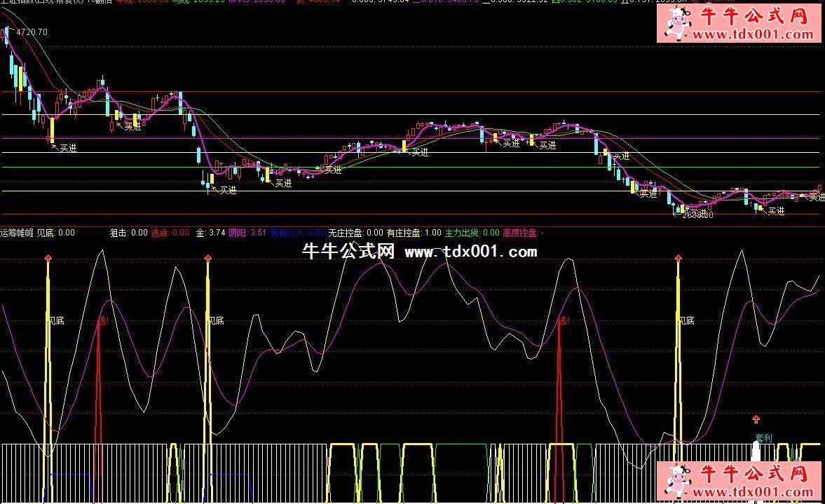Click the 运筹帷幄 indicator name
Image resolution: width=825 pixels, height=504 pixels.
[x=17, y=233]
